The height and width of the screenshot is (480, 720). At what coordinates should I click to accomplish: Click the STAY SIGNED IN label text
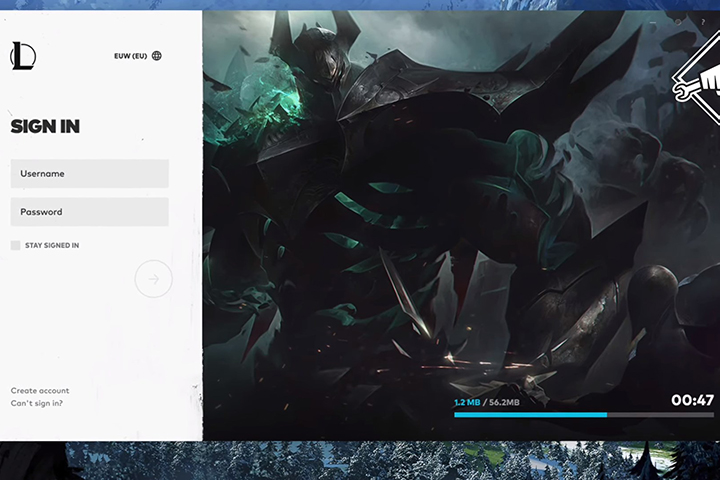(52, 245)
